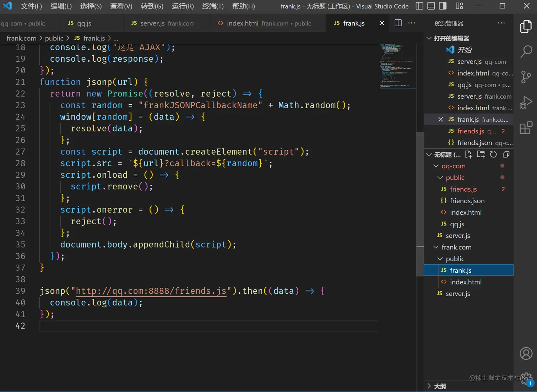This screenshot has width=537, height=392.
Task: Open the Run and Debug view
Action: [526, 103]
